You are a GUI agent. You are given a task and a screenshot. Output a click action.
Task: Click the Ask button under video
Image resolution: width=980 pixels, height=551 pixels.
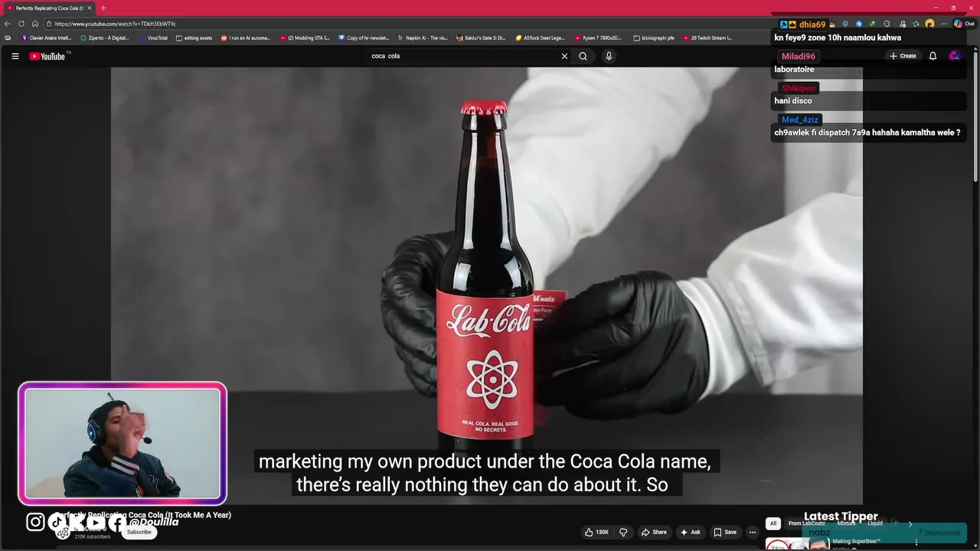[690, 532]
